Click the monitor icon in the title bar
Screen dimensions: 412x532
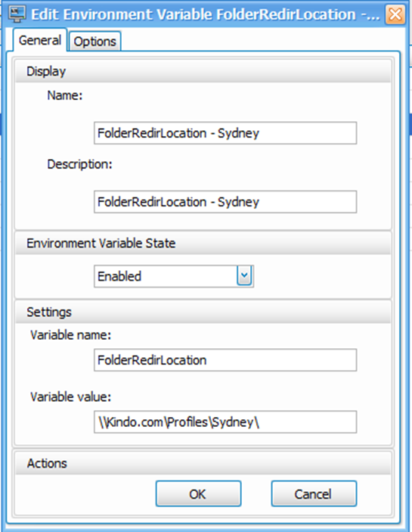(17, 14)
